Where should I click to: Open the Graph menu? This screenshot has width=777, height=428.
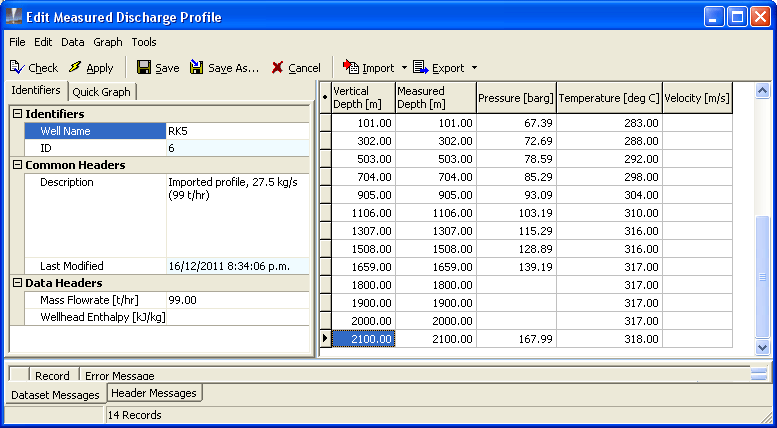click(108, 42)
